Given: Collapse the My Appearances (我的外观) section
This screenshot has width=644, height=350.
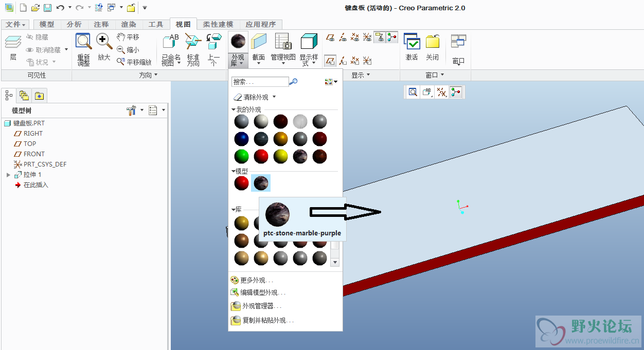Looking at the screenshot, I should point(234,109).
